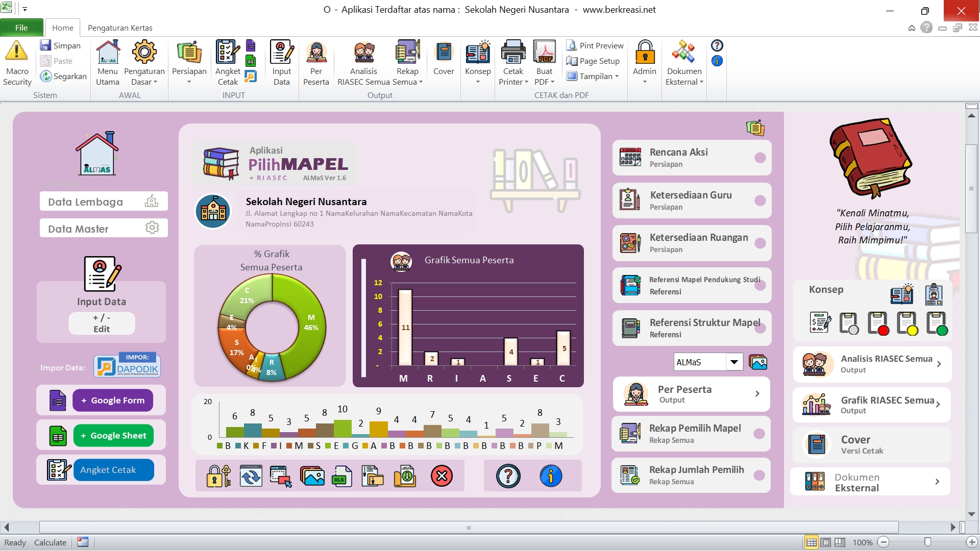Screen dimensions: 980x551
Task: Expand the Tampilan ribbon dropdown
Action: coord(617,77)
